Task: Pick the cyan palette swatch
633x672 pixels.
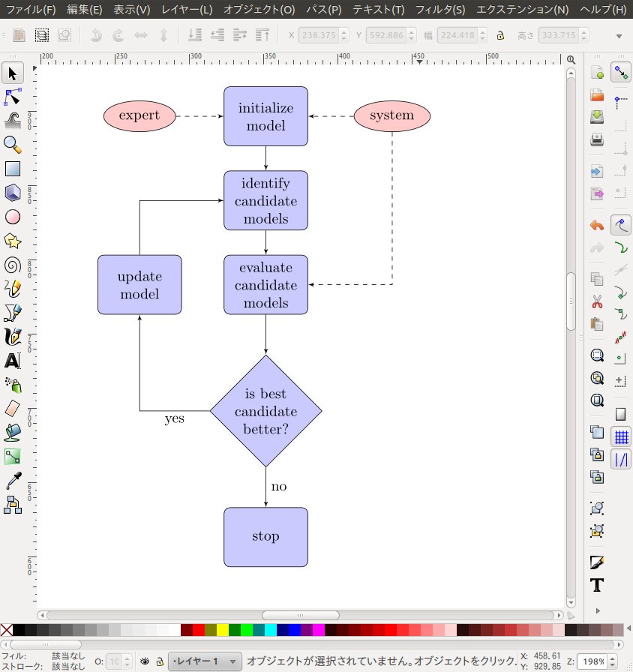Action: (271, 629)
